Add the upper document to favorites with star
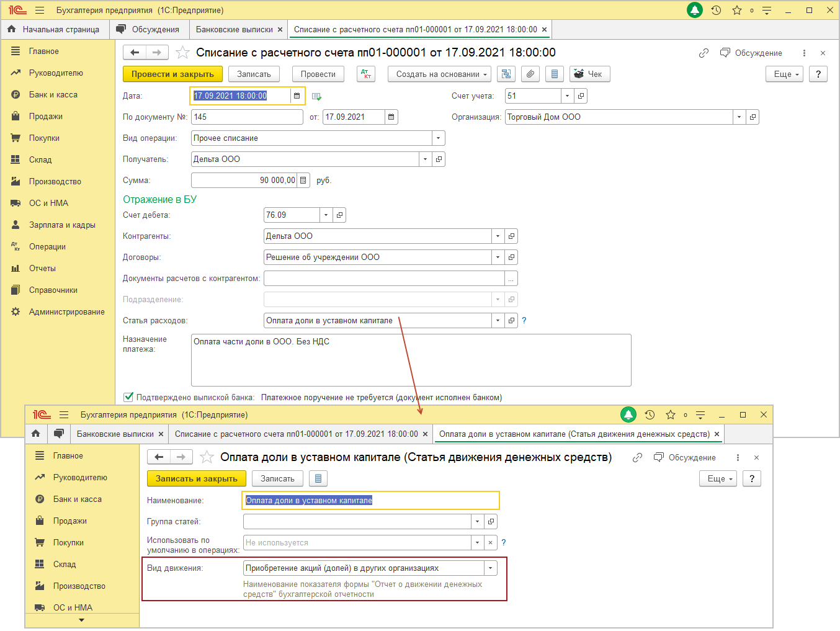This screenshot has height=631, width=840. tap(182, 53)
